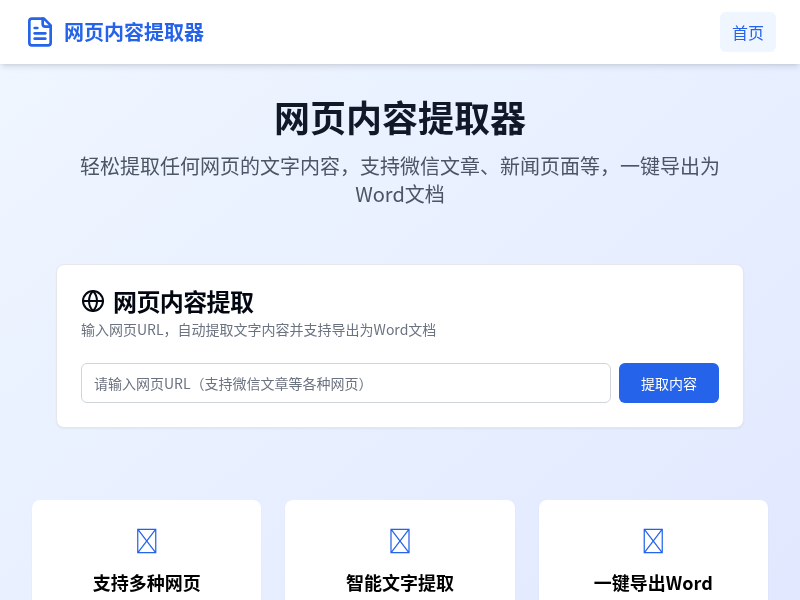Select the 支持多种网页 feature heading
The image size is (800, 600).
tap(146, 583)
